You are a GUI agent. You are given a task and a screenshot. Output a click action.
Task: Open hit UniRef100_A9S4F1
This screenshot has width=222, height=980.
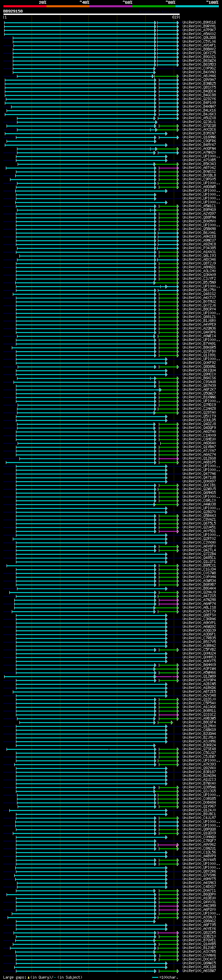[x=199, y=45]
